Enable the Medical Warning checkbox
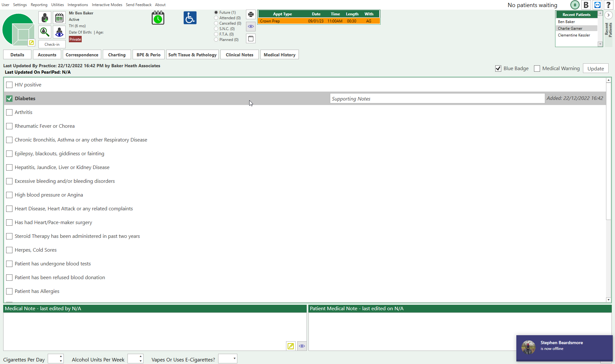The image size is (615, 364). [537, 69]
